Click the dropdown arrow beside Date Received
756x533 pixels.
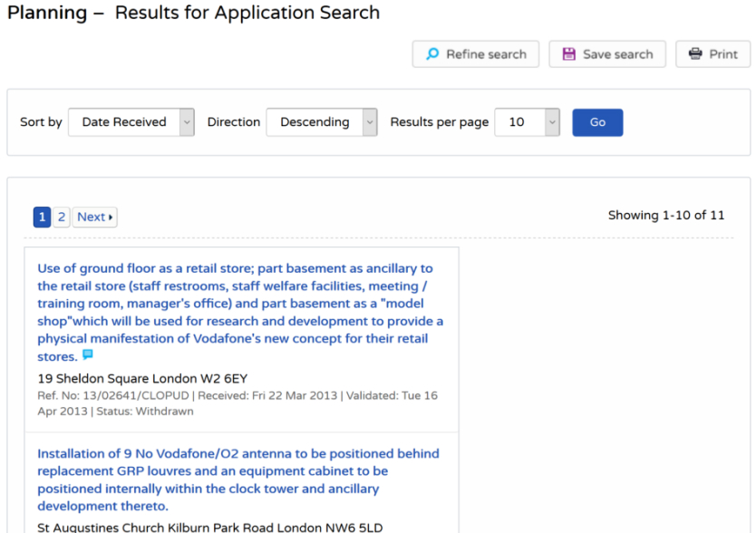pyautogui.click(x=186, y=121)
